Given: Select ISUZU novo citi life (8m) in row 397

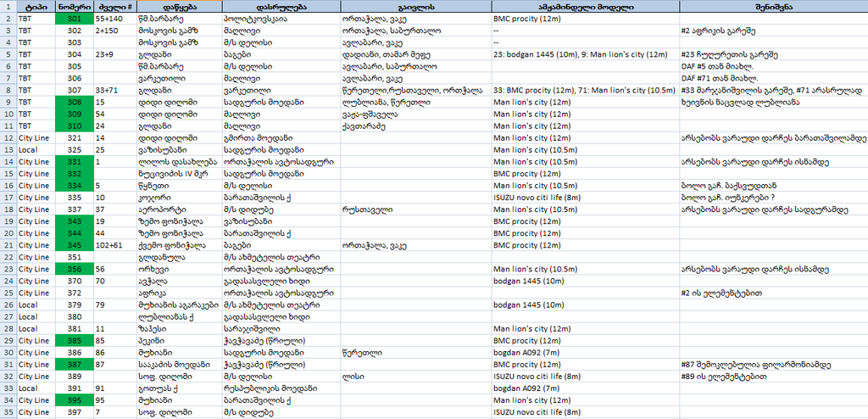Looking at the screenshot, I should (585, 413).
